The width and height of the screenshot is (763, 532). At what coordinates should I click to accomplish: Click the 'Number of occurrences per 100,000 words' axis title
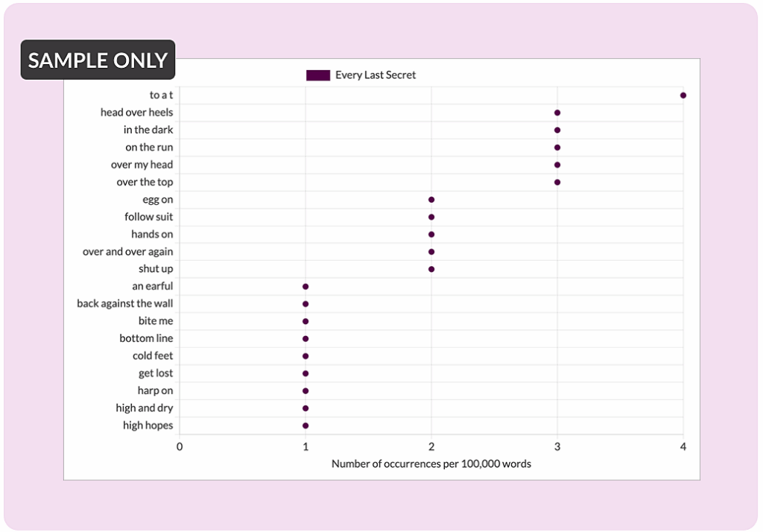[x=431, y=464]
